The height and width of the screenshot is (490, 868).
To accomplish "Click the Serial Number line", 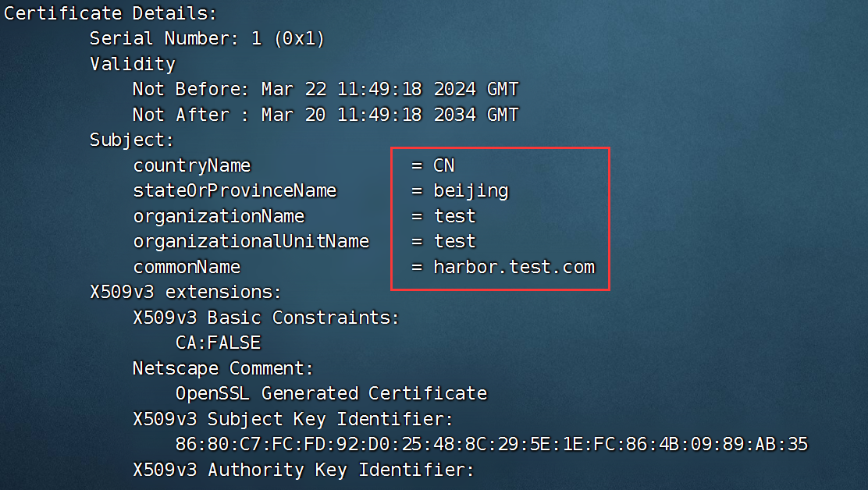I will click(207, 38).
